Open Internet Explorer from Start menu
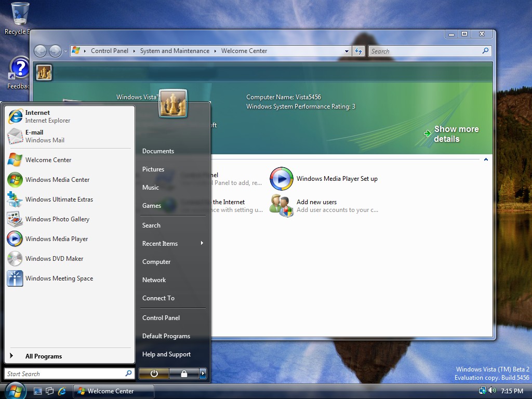The width and height of the screenshot is (532, 399). click(70, 116)
